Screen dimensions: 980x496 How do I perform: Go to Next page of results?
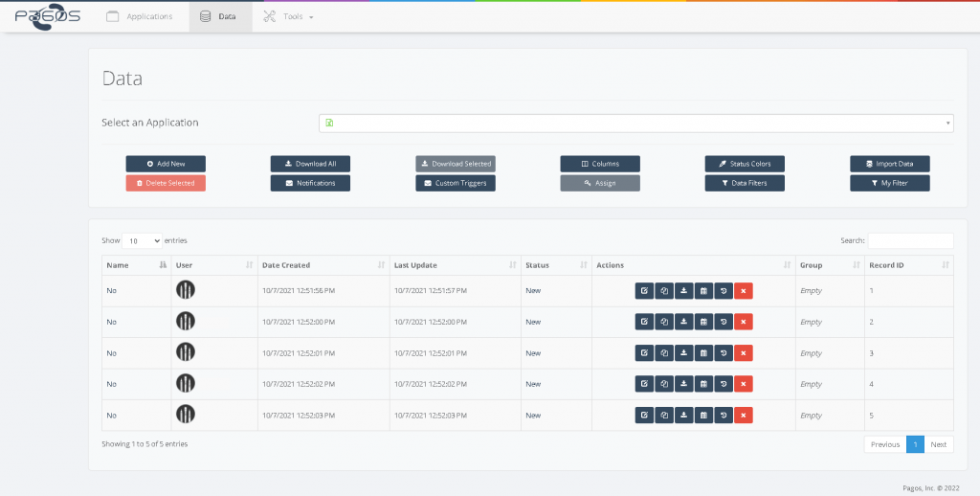[939, 444]
